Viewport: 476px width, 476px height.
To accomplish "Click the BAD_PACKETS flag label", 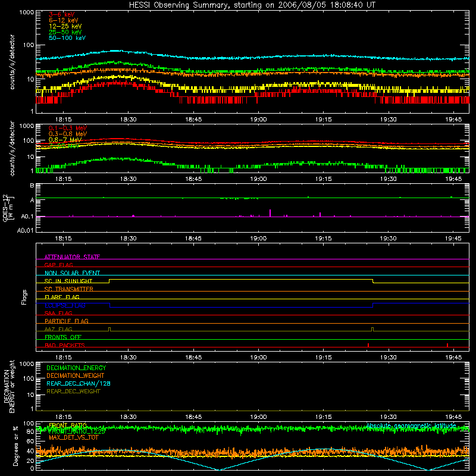I will click(65, 345).
